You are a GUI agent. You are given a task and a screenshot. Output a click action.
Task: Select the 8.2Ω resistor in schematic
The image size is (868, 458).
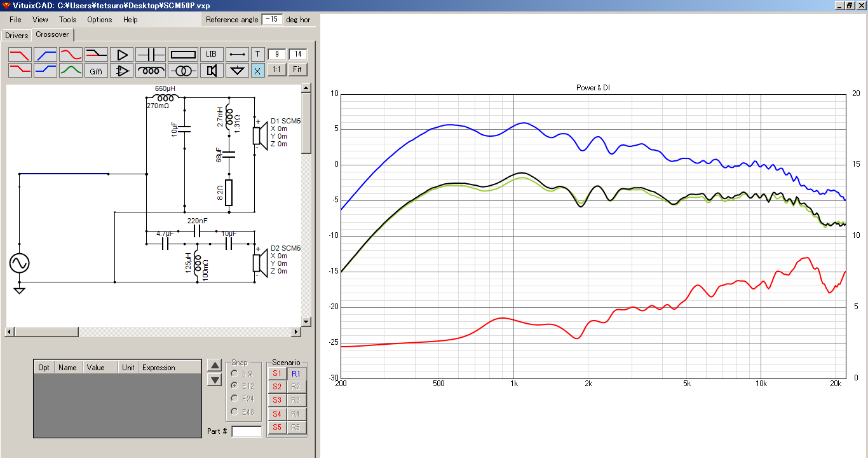coord(229,192)
